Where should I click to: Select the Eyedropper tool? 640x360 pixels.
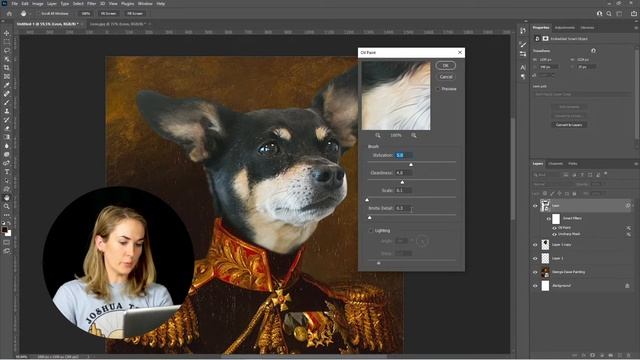coord(7,85)
